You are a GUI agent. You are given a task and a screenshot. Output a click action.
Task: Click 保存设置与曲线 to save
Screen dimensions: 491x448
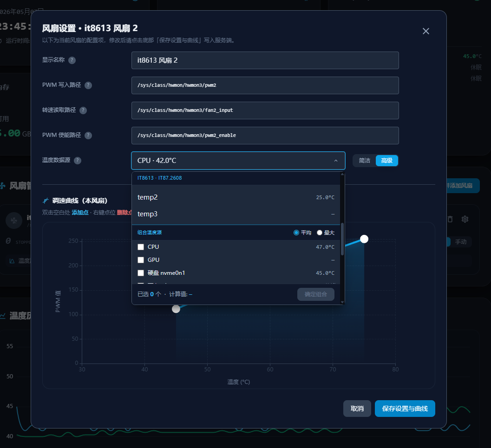[405, 409]
